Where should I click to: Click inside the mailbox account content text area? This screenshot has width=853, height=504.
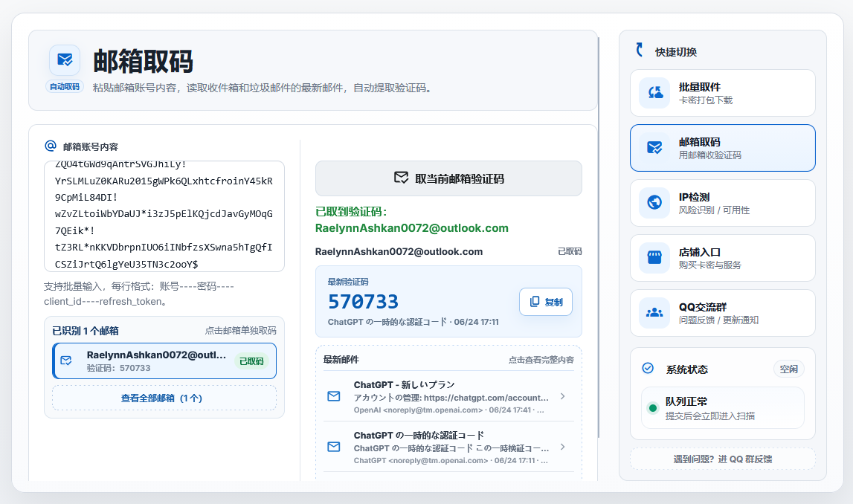164,216
